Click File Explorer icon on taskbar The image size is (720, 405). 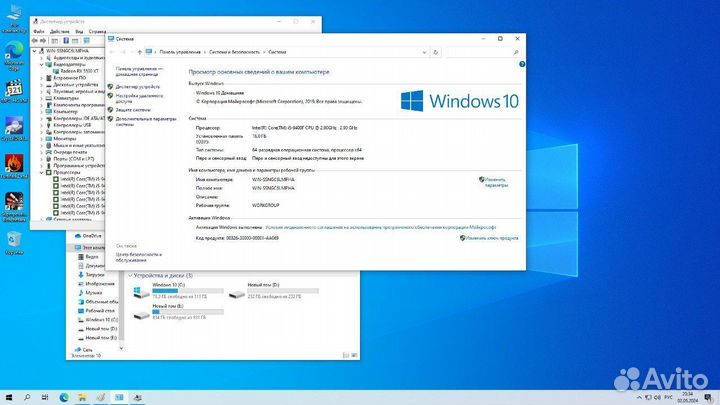[x=82, y=397]
